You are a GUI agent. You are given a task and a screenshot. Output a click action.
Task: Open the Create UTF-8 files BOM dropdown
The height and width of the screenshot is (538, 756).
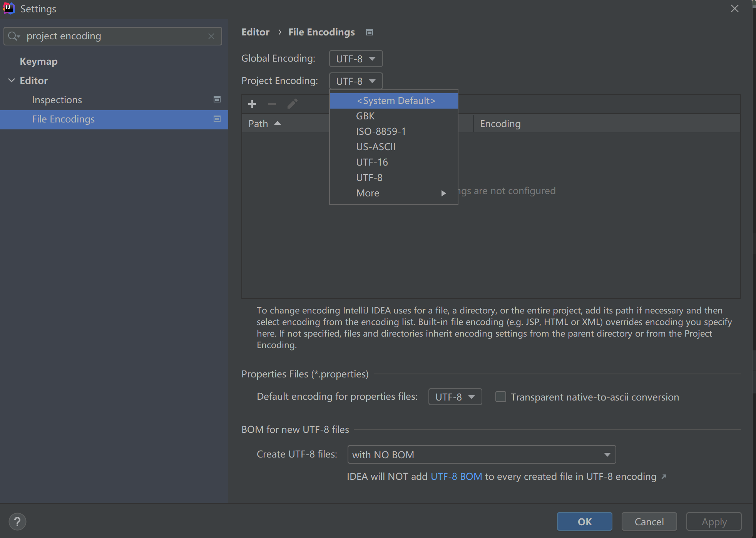[481, 455]
